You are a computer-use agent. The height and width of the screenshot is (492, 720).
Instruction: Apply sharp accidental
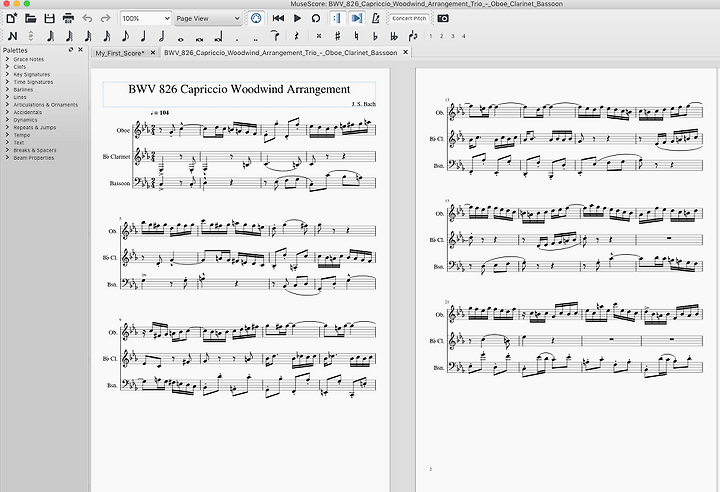[338, 36]
